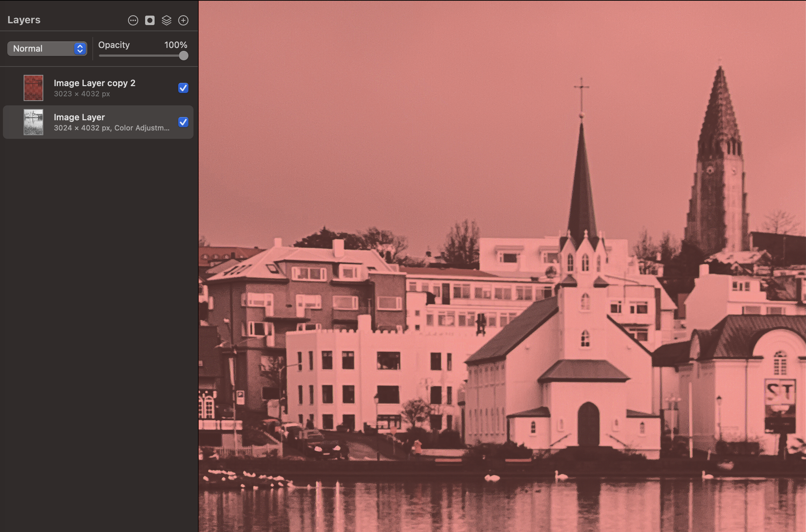Re-check the Image Layer copy 2 checkbox

tap(183, 88)
